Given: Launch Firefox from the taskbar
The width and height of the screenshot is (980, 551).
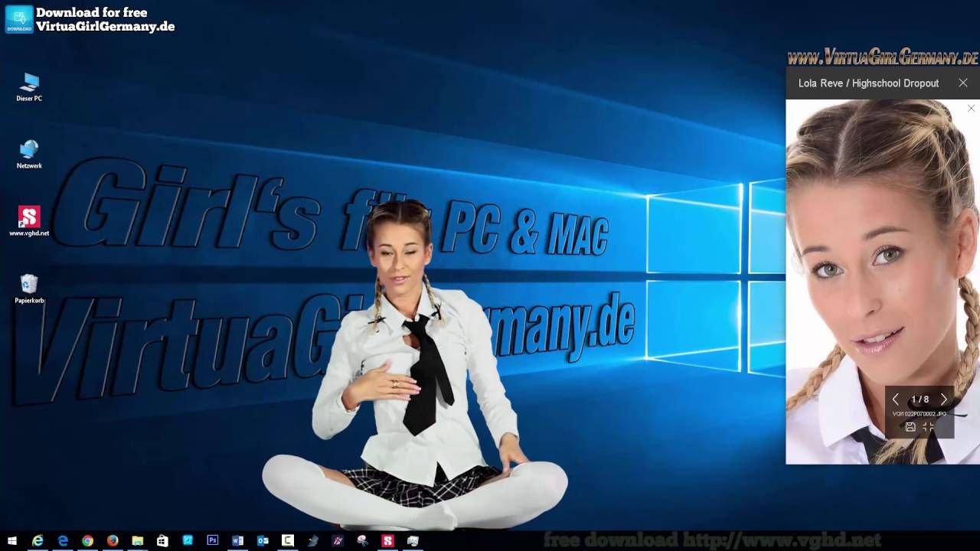Looking at the screenshot, I should click(x=113, y=541).
